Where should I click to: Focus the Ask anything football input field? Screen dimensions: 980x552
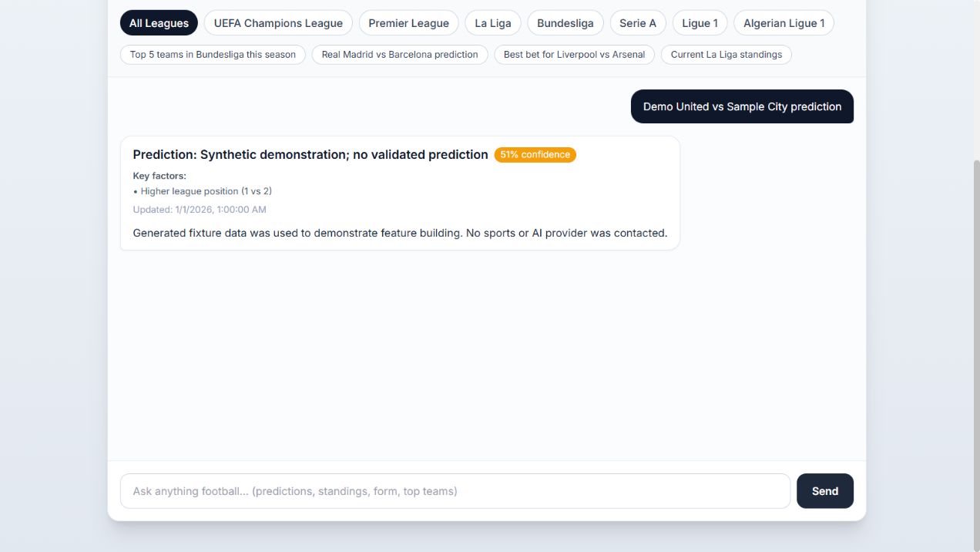[x=455, y=491]
